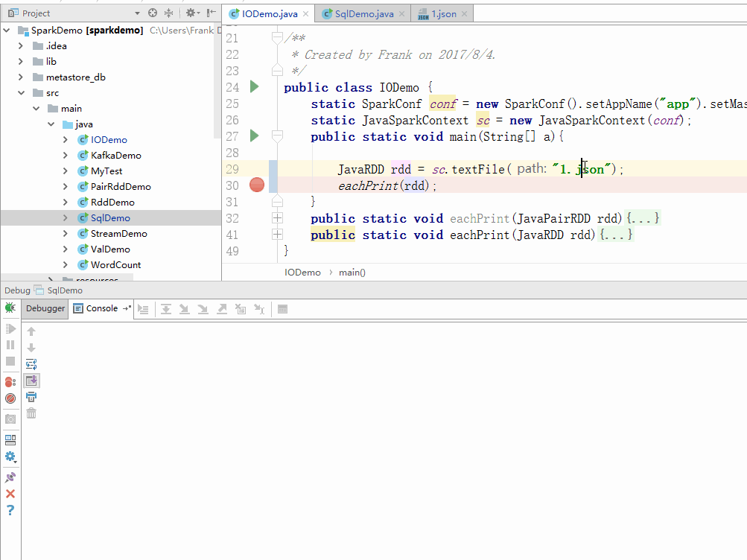Screen dimensions: 747x560
Task: Toggle soft wraps in console
Action: coord(31,364)
